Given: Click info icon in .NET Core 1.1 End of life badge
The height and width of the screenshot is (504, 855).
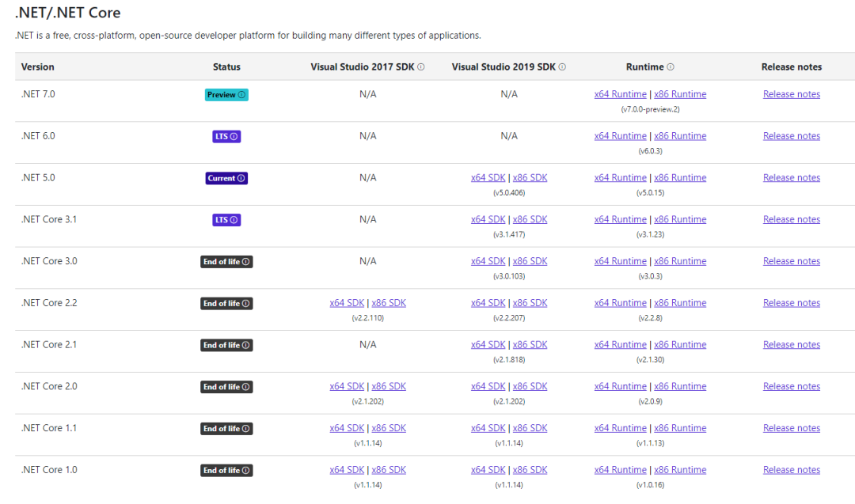Looking at the screenshot, I should pos(246,429).
